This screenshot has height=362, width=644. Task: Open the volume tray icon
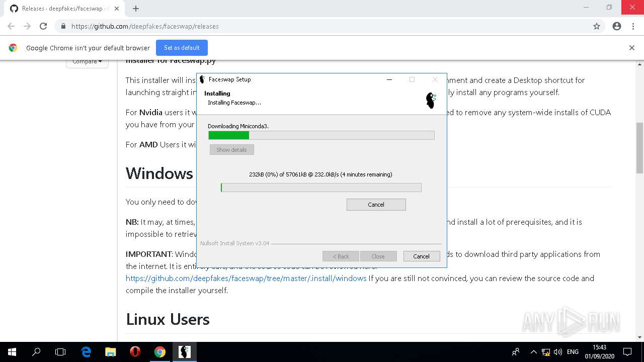pyautogui.click(x=558, y=352)
